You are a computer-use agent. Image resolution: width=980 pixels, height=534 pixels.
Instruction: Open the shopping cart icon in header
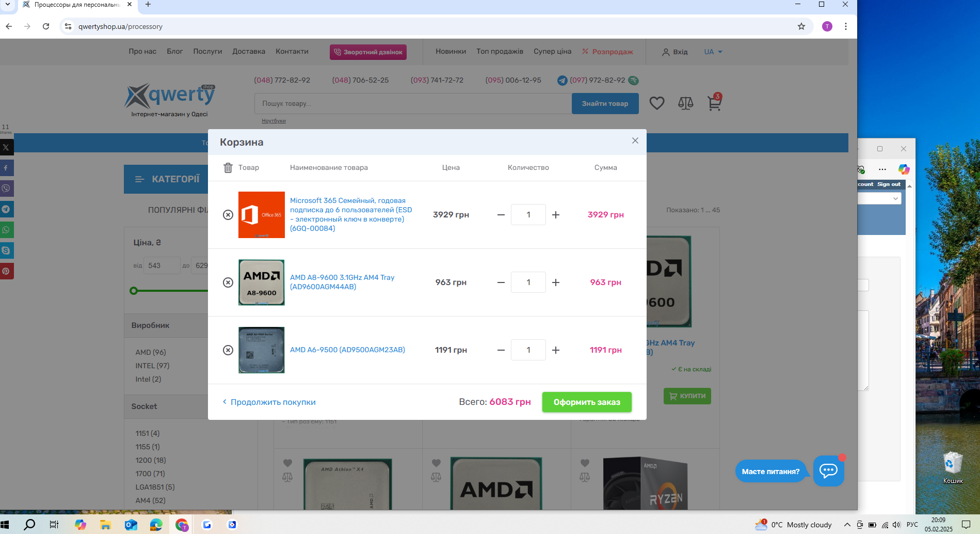715,102
